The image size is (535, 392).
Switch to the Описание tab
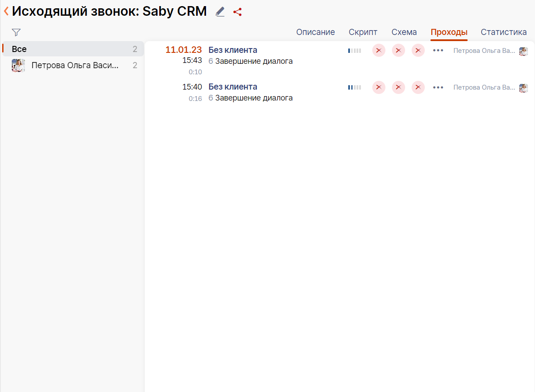[x=315, y=32]
